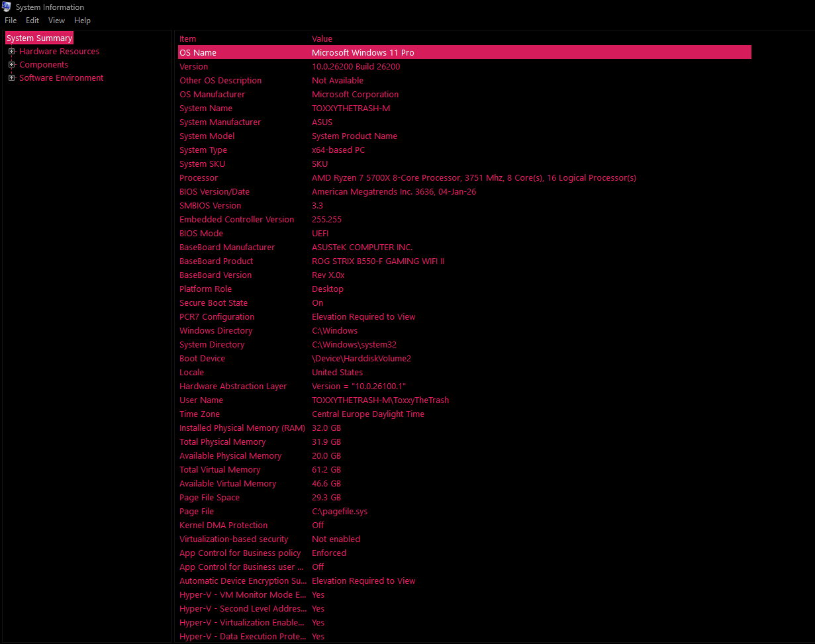Click the SMBIOS Version item
This screenshot has height=644, width=815.
[x=210, y=206]
